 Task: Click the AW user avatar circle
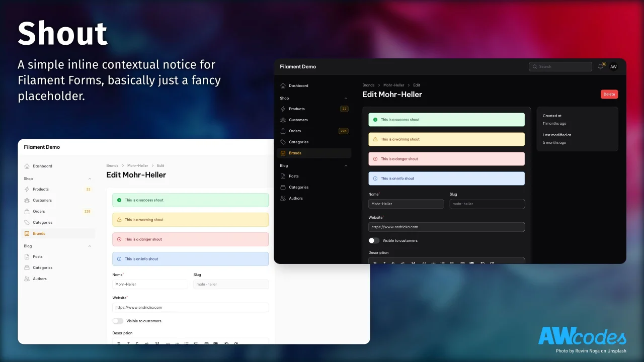tap(613, 66)
